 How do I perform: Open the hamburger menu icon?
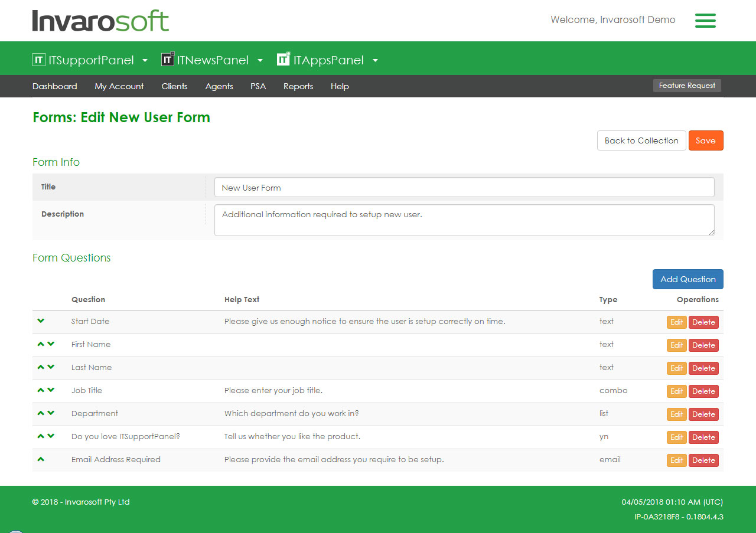pos(705,21)
